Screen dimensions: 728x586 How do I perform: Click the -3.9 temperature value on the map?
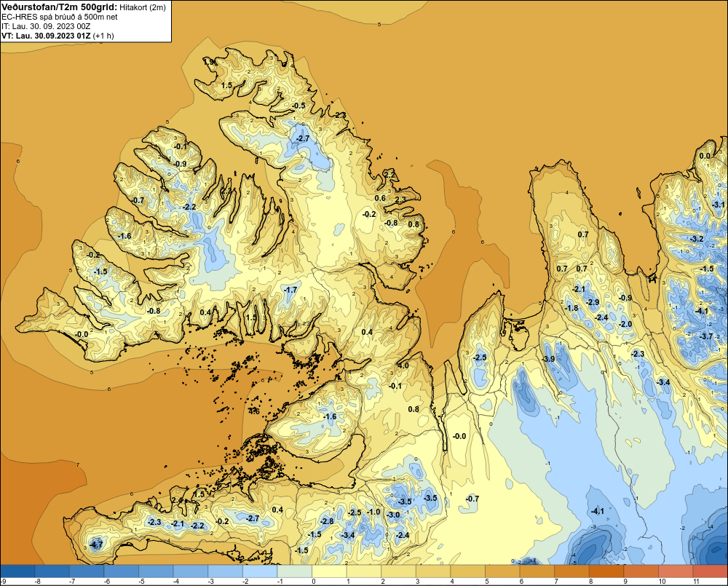(x=549, y=359)
